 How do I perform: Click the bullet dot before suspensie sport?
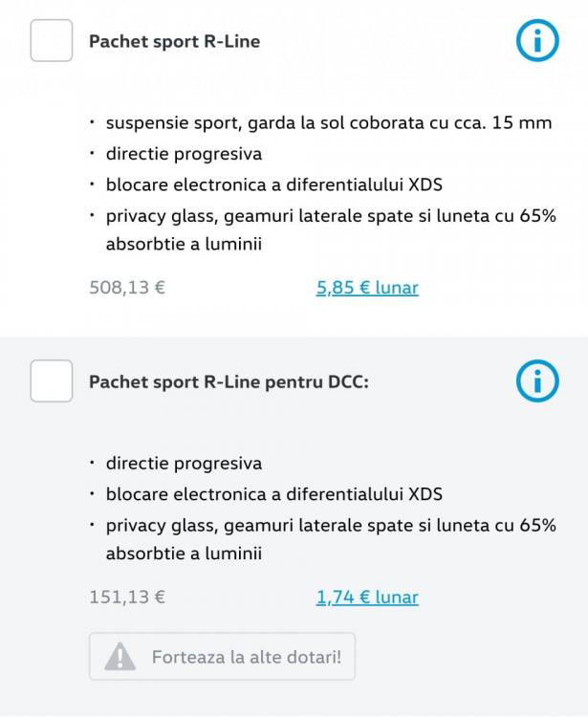click(93, 123)
